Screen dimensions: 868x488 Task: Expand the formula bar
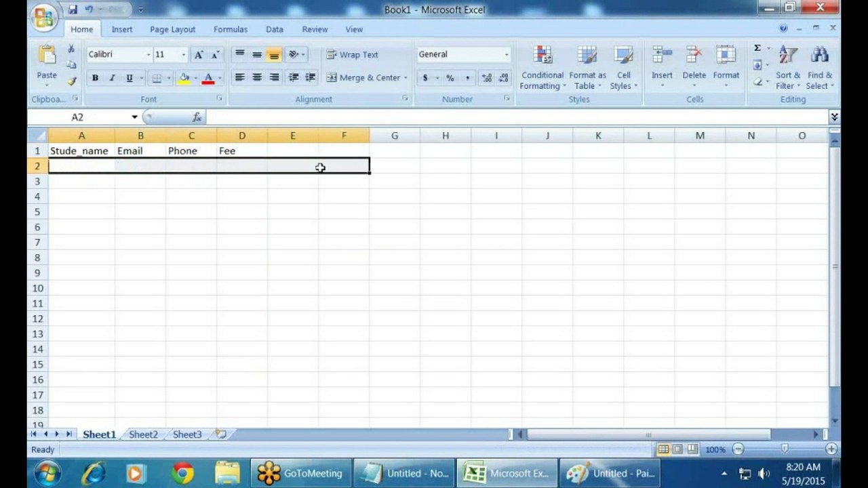834,117
